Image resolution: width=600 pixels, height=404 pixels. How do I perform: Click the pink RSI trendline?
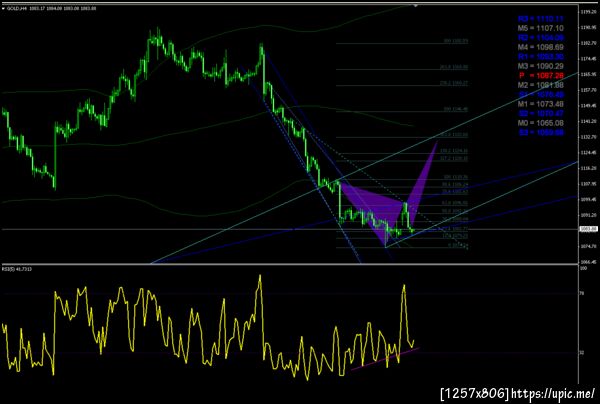385,359
